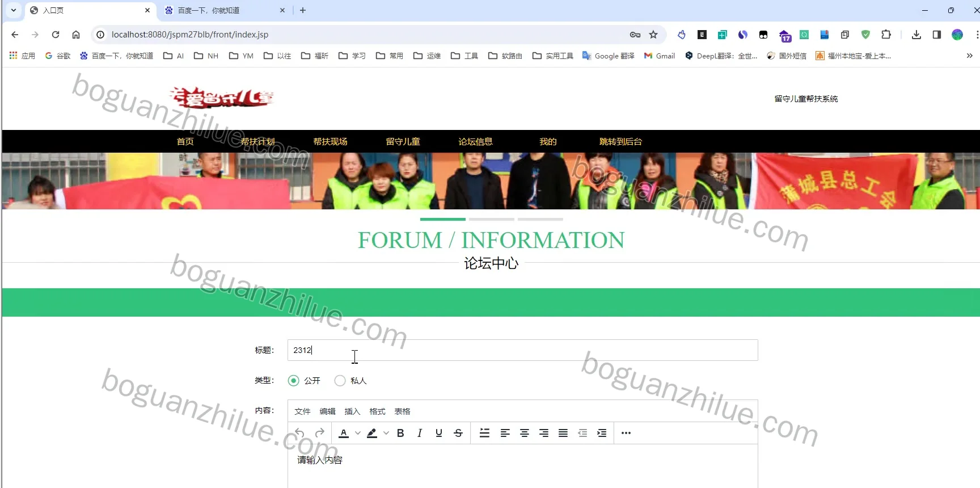This screenshot has height=488, width=980.
Task: Click the 内容 editor text area
Action: pos(522,466)
